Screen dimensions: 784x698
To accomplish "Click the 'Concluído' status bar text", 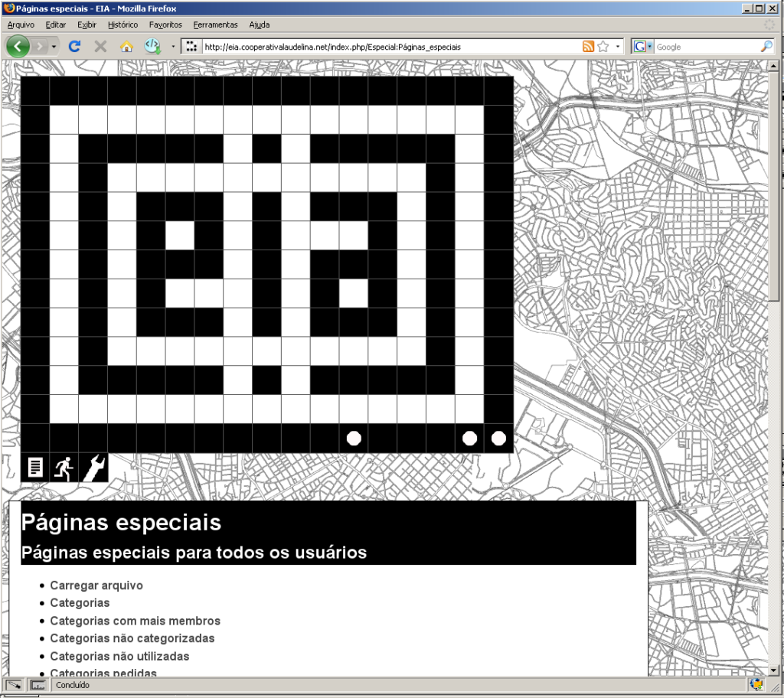I will 73,685.
